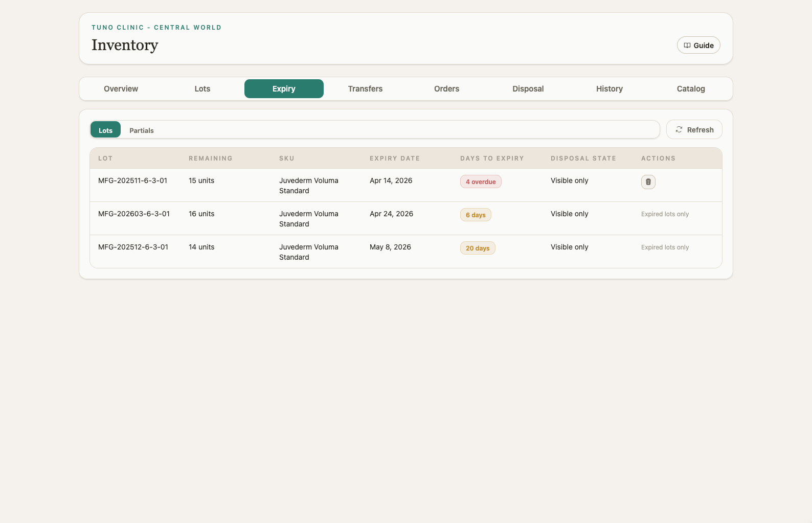Click lot number MFG-202512-6-3-01
The height and width of the screenshot is (523, 812).
[x=133, y=247]
